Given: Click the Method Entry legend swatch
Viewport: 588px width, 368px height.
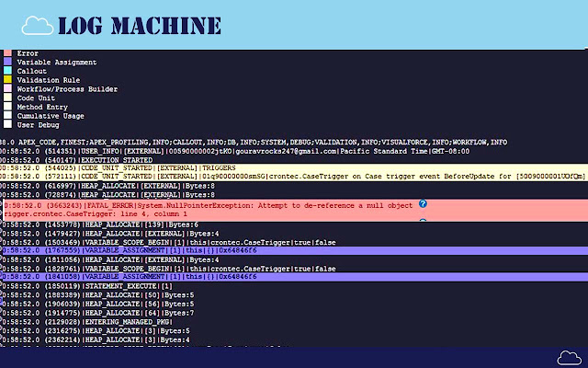Looking at the screenshot, I should [7, 107].
